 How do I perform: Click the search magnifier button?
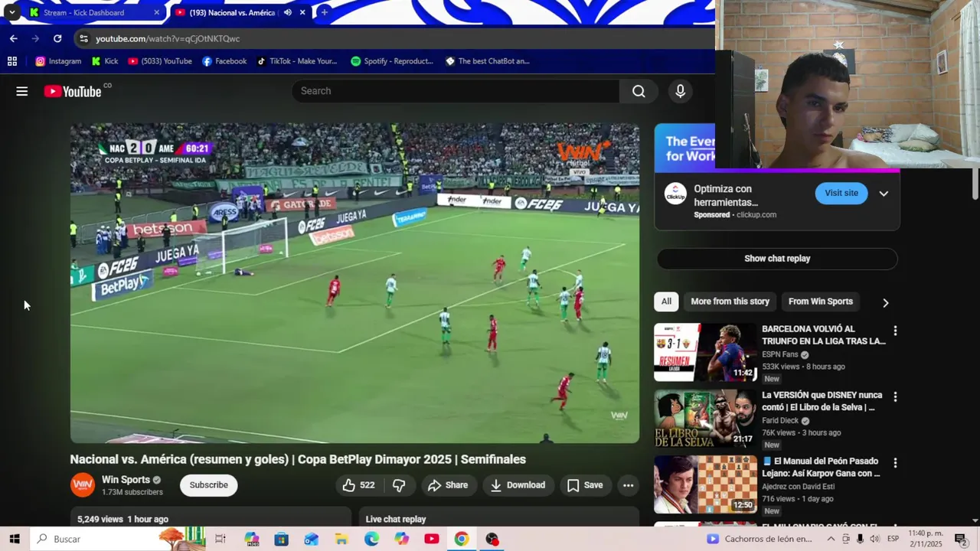639,91
